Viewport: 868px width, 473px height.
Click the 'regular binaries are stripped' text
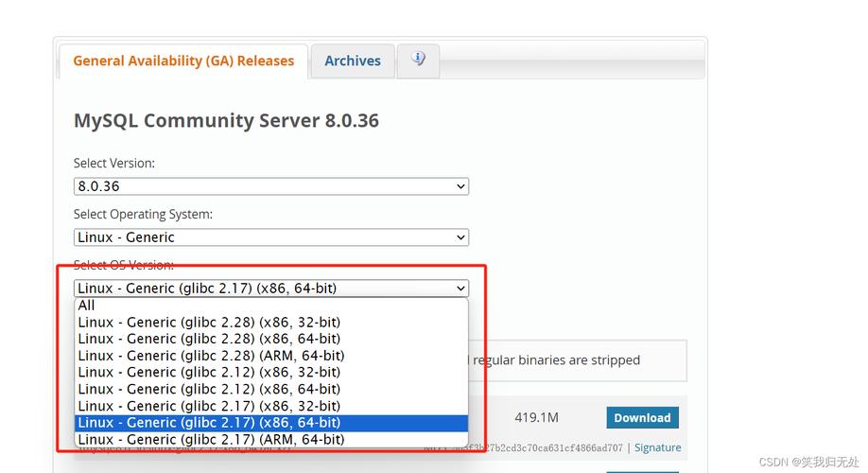pos(556,360)
